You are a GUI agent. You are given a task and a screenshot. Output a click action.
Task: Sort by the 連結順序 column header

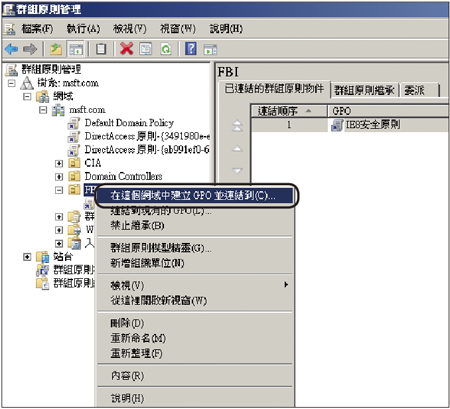[289, 111]
